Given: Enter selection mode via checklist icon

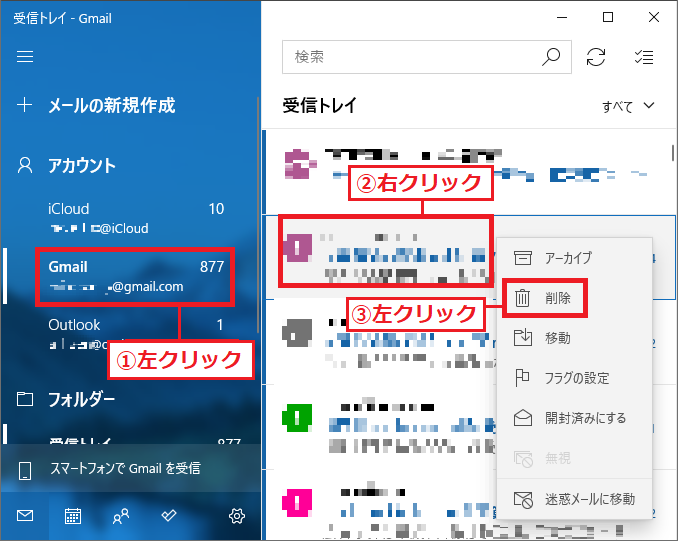Looking at the screenshot, I should click(x=644, y=57).
